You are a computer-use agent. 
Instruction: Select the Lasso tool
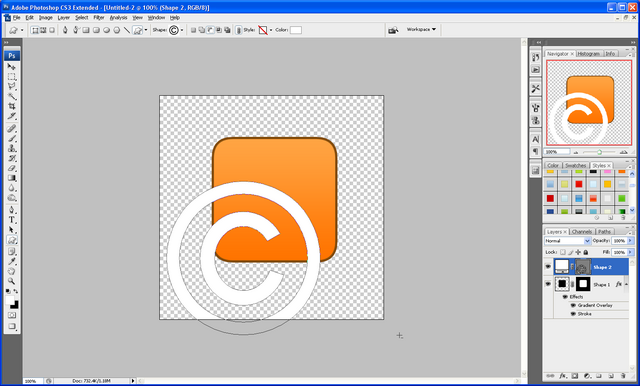pyautogui.click(x=12, y=87)
